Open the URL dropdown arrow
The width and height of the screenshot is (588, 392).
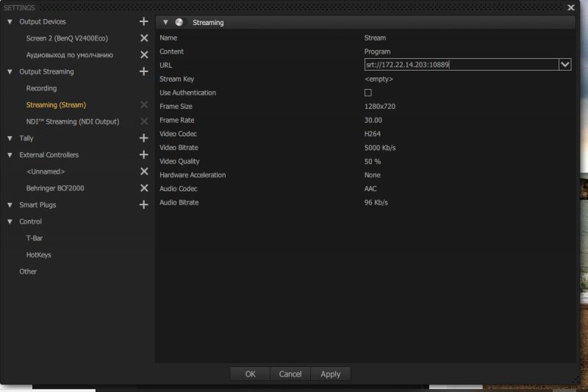point(564,65)
